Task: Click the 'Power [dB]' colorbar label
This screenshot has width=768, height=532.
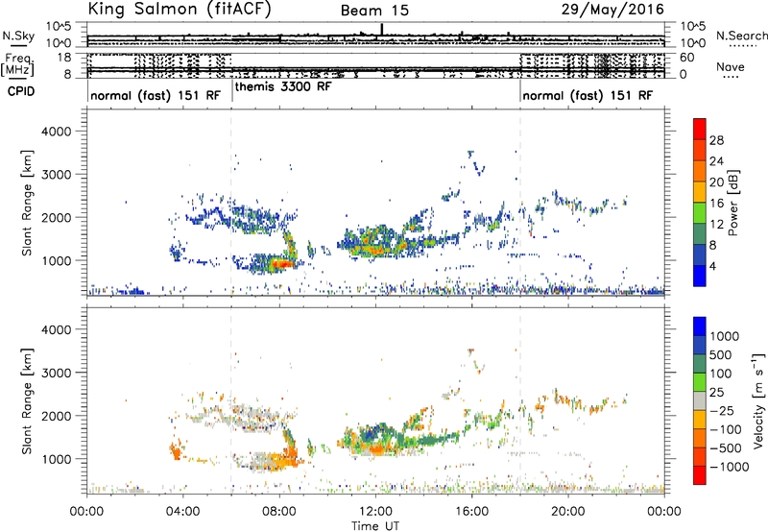Action: (x=733, y=203)
